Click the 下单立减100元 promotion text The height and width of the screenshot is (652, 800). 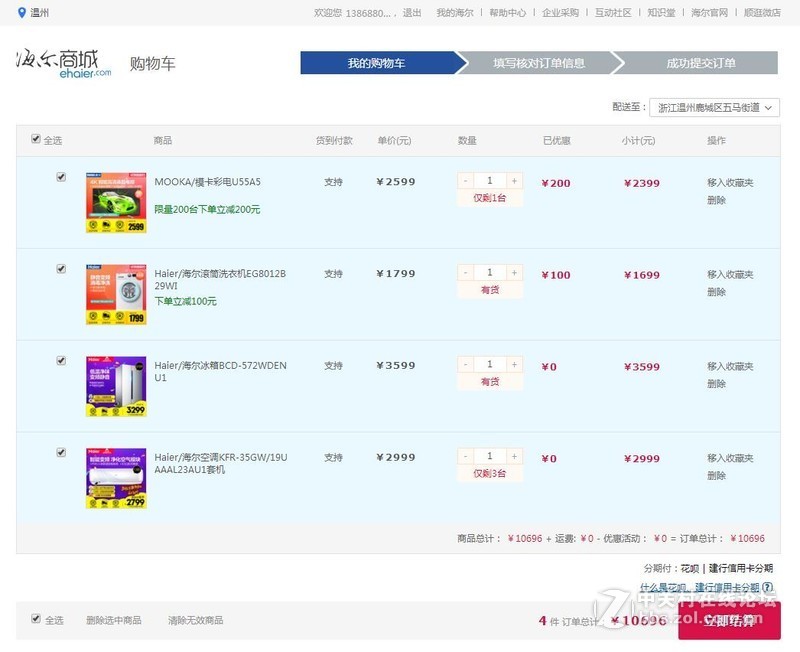(x=185, y=301)
